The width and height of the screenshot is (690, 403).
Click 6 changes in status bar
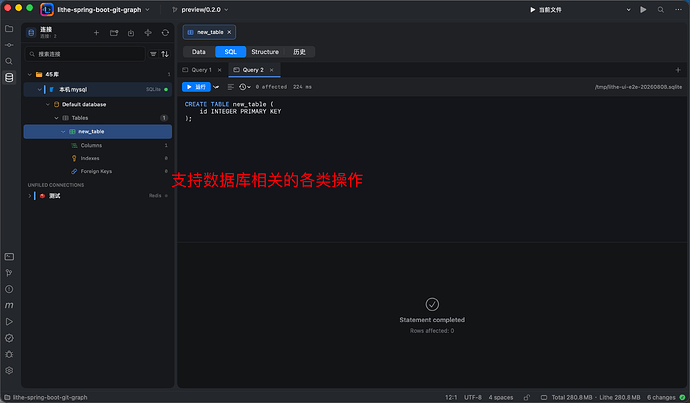[661, 397]
